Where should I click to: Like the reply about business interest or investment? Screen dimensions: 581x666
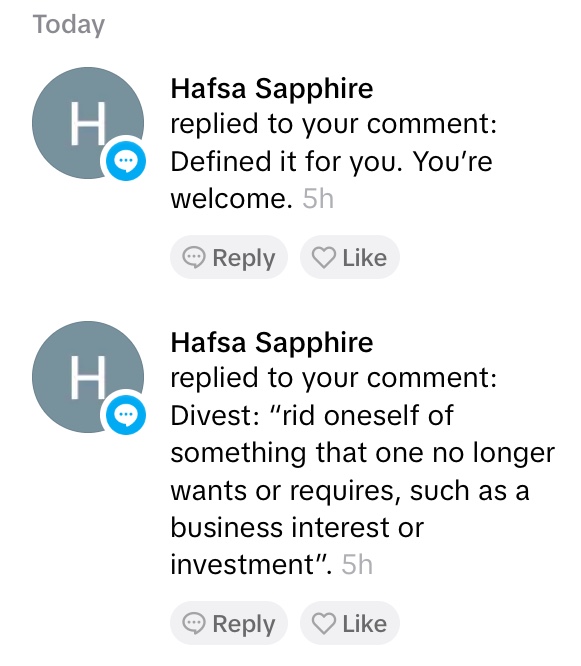350,624
